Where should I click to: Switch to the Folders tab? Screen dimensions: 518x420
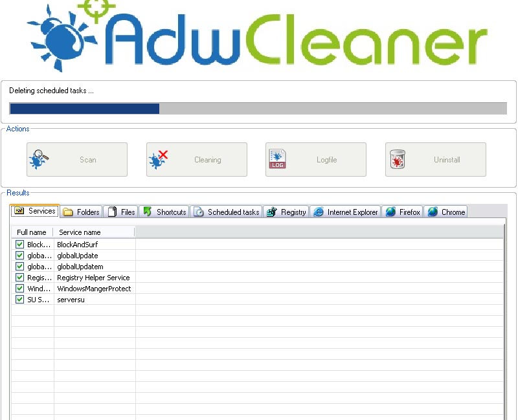(82, 212)
